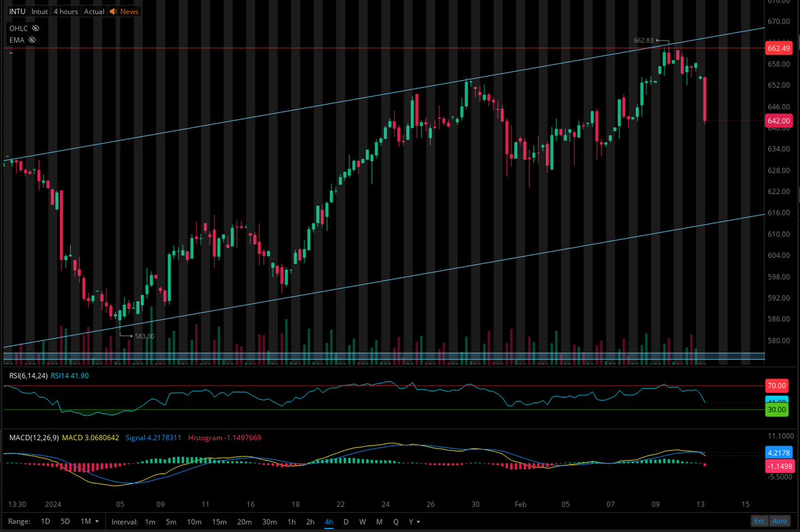Click the 2024 year label on time axis
Image resolution: width=800 pixels, height=532 pixels.
point(53,505)
